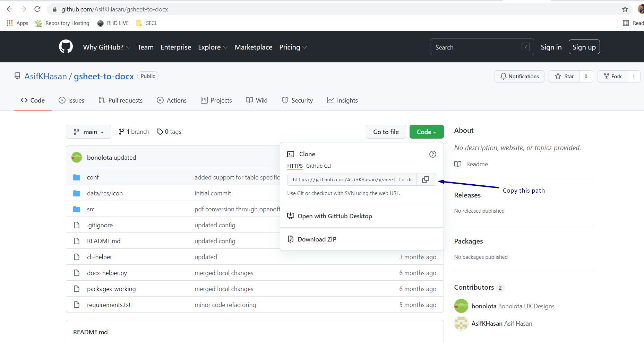Open the Apps grid bookmark icon
The height and width of the screenshot is (343, 644).
(x=10, y=23)
